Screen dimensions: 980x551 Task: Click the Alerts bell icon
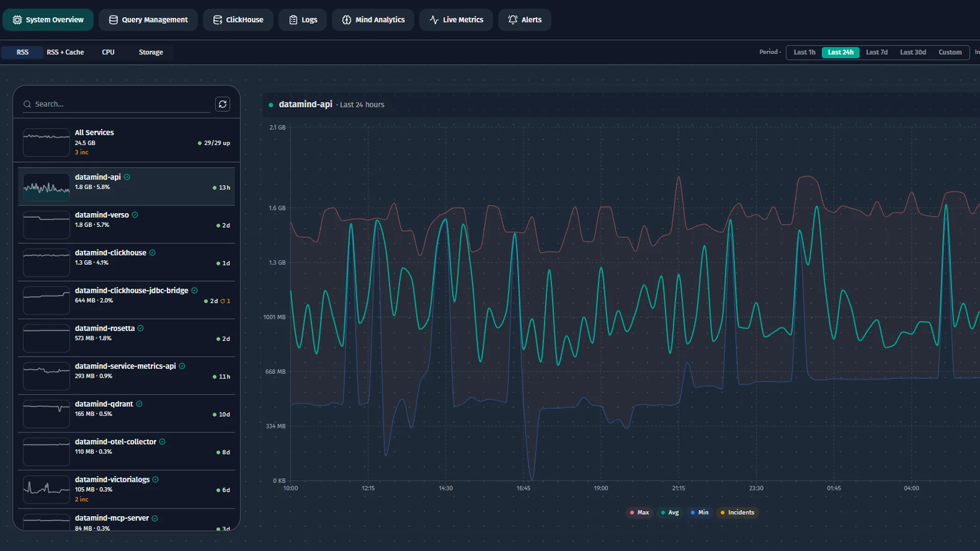point(513,19)
